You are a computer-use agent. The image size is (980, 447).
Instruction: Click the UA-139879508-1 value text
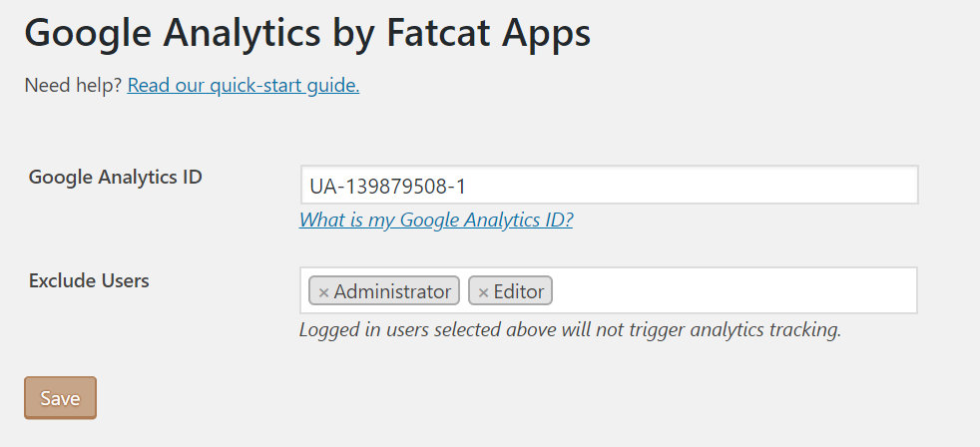(388, 186)
